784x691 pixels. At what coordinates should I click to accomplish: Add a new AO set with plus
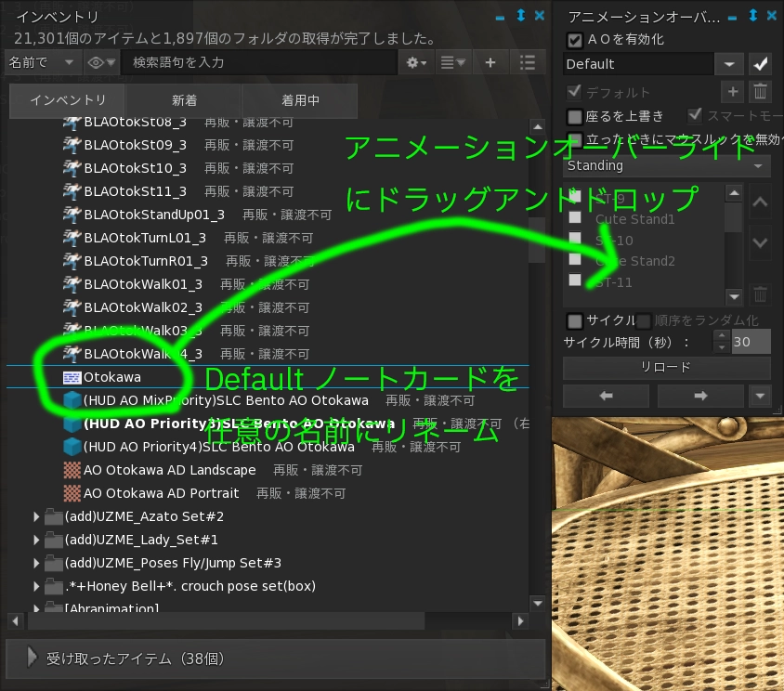(733, 92)
